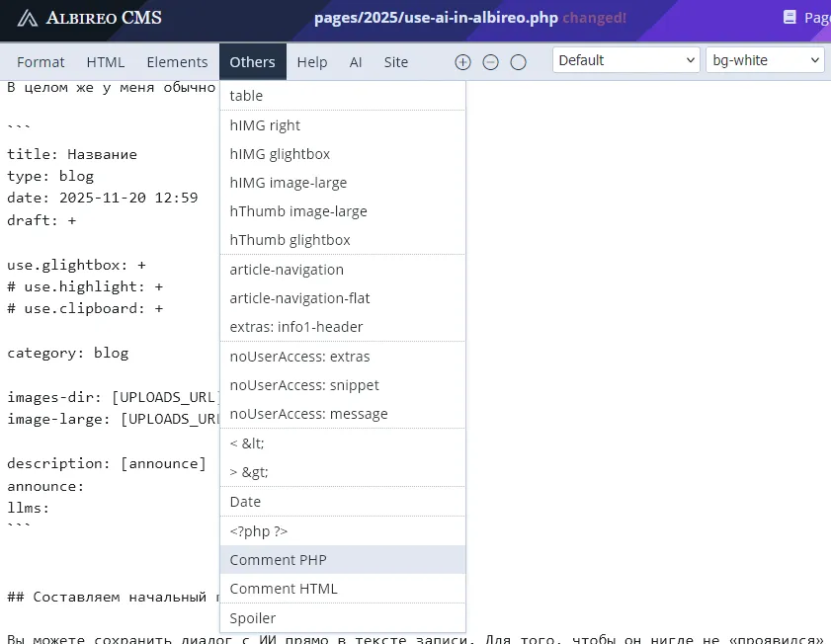The height and width of the screenshot is (644, 831).
Task: Click the plus circle zoom-in icon
Action: pos(462,62)
